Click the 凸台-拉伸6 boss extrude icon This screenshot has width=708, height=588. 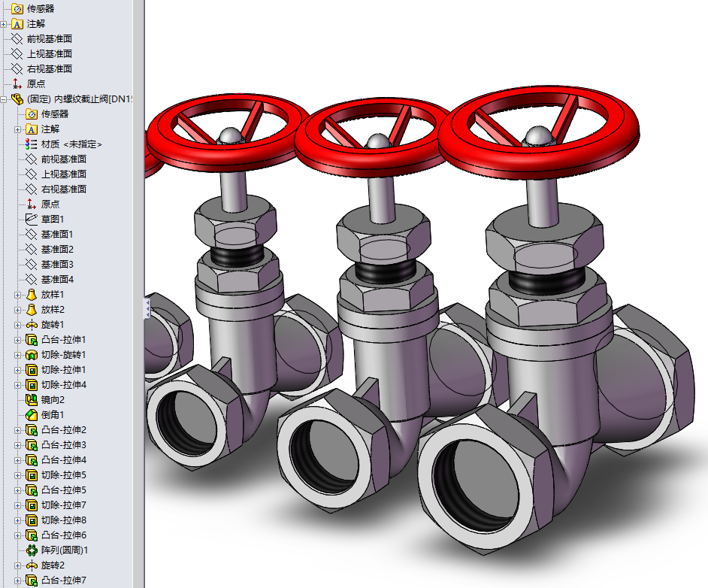[32, 535]
